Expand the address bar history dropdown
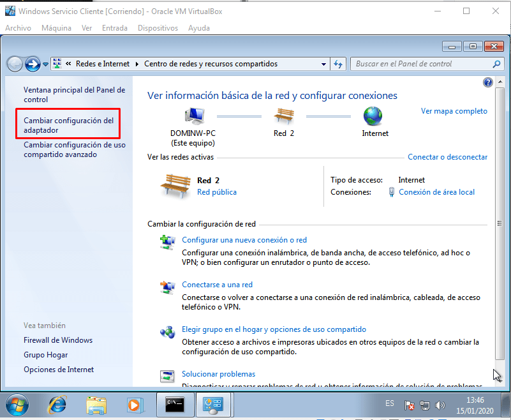Viewport: 511px width, 420px height. pos(323,64)
